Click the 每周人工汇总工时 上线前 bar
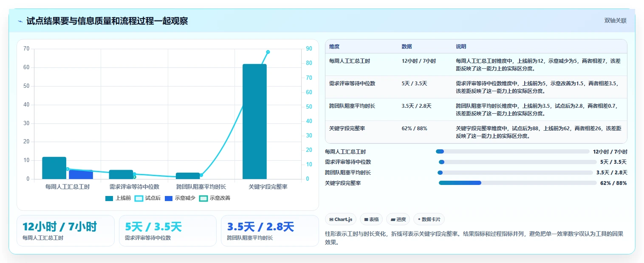The height and width of the screenshot is (263, 644). (54, 168)
